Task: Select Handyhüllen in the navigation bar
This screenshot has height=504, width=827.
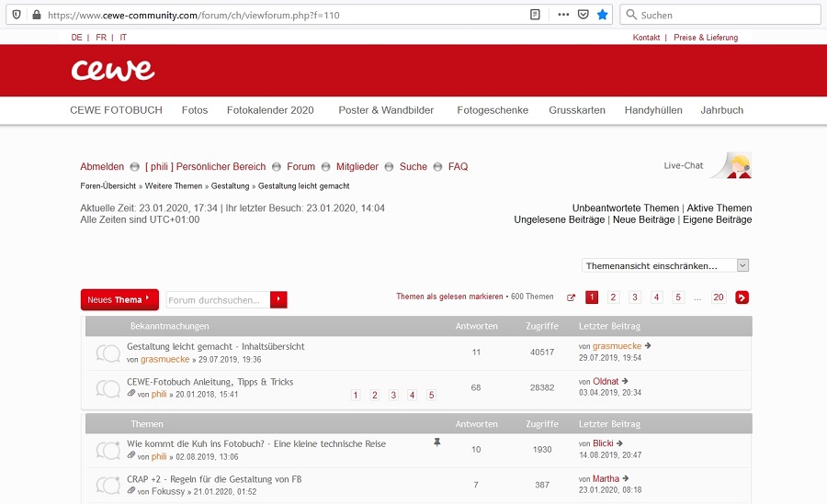Action: tap(653, 110)
